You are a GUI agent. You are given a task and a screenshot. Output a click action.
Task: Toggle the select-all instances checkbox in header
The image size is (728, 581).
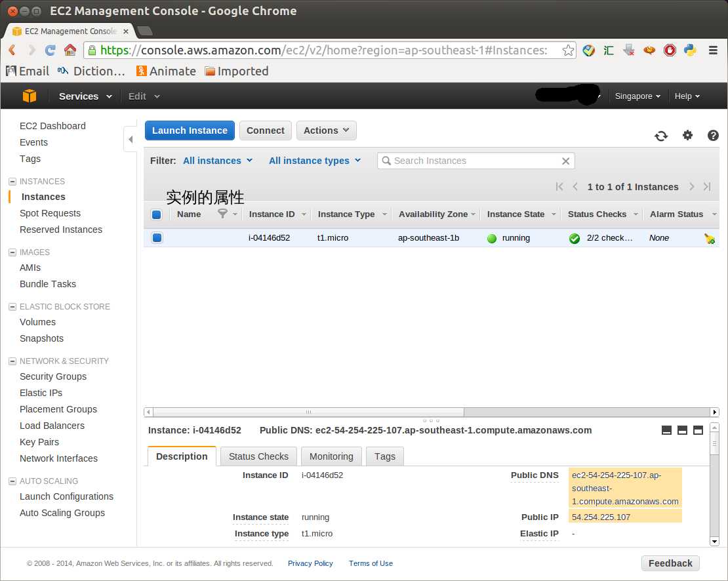click(x=157, y=214)
